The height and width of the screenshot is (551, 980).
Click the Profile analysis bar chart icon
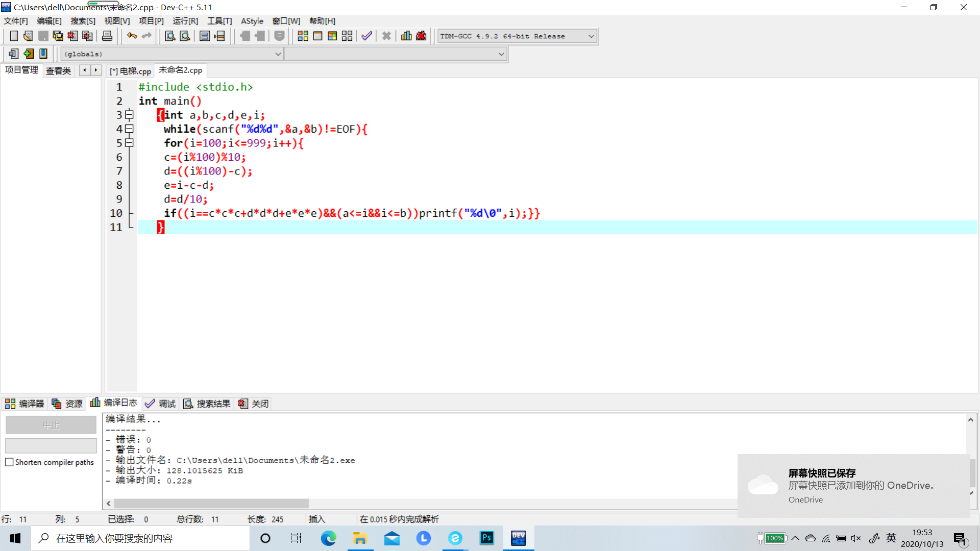click(x=406, y=36)
